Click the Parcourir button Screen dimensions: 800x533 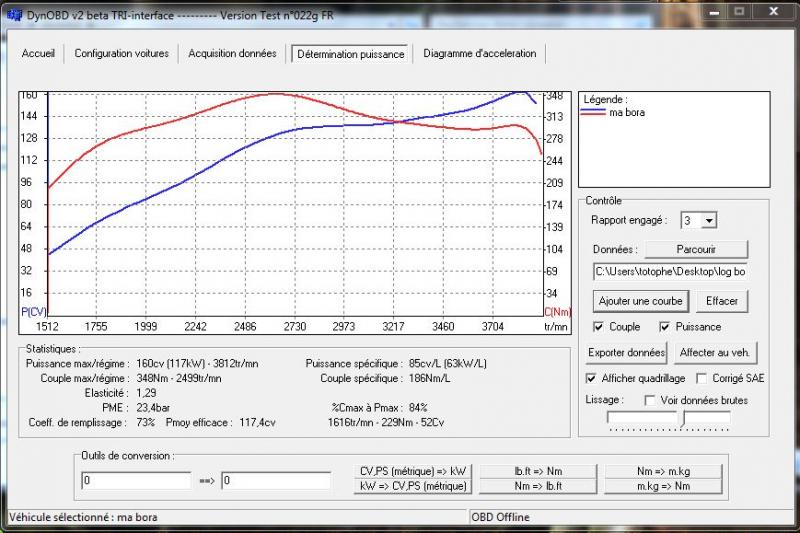tap(696, 249)
